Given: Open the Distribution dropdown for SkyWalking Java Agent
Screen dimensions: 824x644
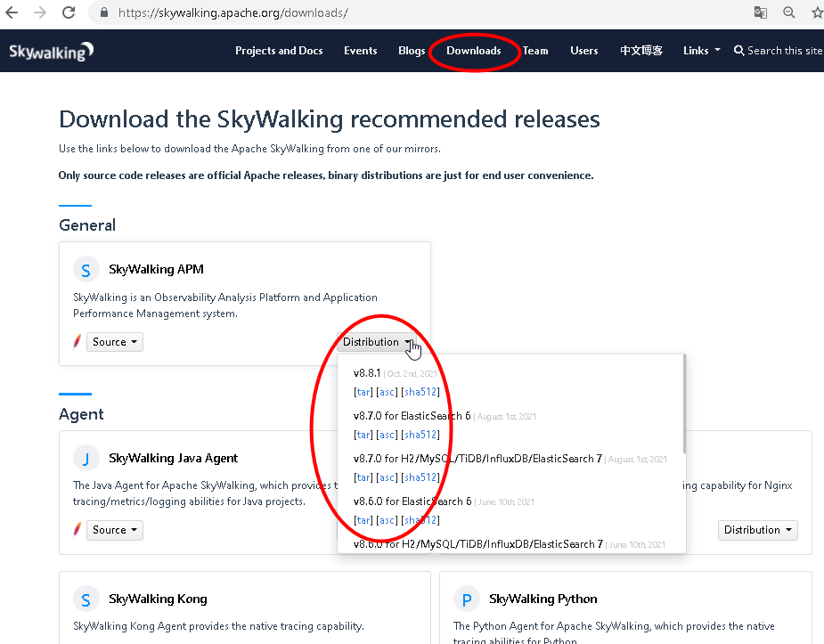Looking at the screenshot, I should (x=757, y=529).
